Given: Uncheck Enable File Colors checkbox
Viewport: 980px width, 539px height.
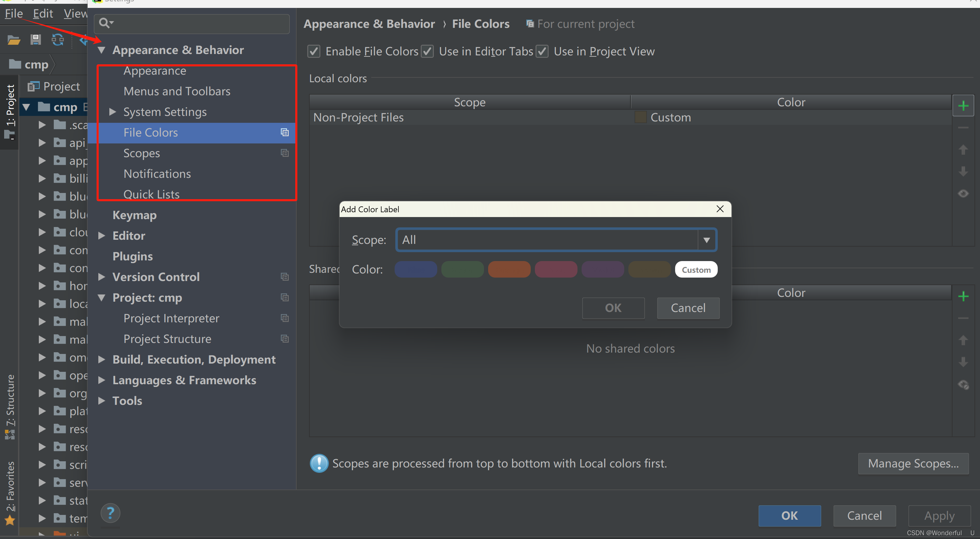Looking at the screenshot, I should click(x=314, y=51).
